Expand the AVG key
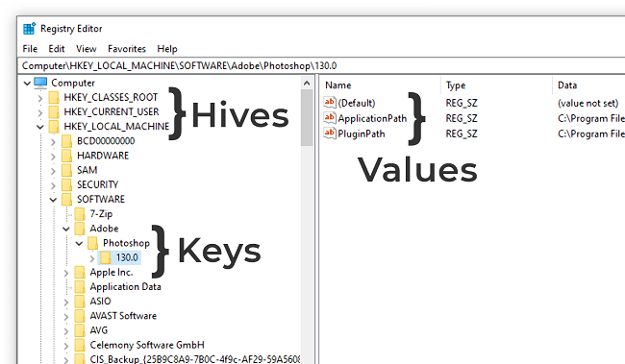625x364 pixels. (x=66, y=331)
